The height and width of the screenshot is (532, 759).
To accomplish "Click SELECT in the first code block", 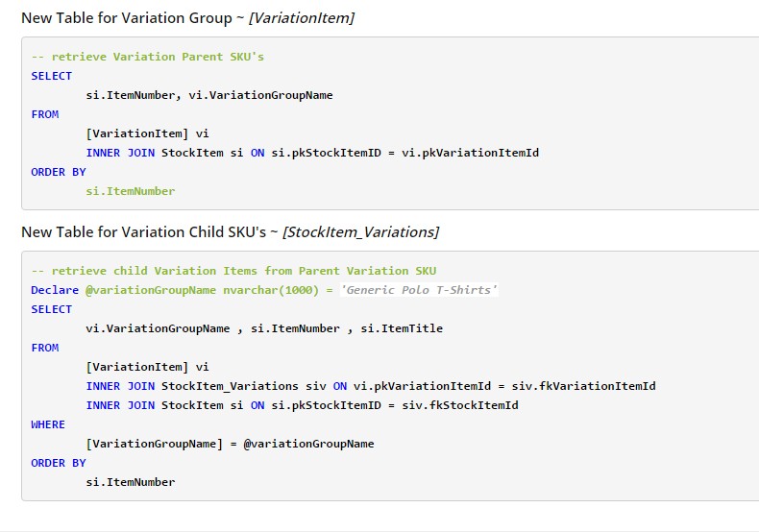I will (x=51, y=76).
